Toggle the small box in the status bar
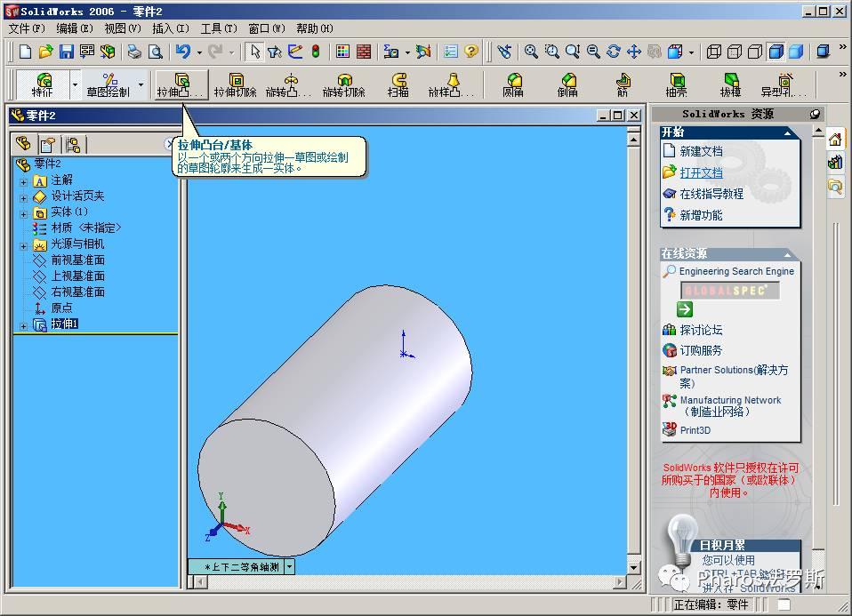 [x=784, y=604]
